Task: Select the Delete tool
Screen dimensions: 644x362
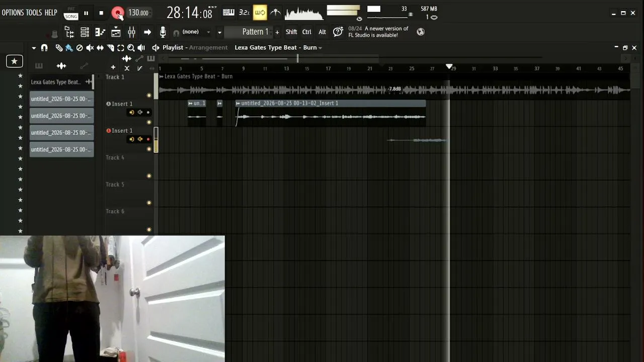Action: (79, 48)
